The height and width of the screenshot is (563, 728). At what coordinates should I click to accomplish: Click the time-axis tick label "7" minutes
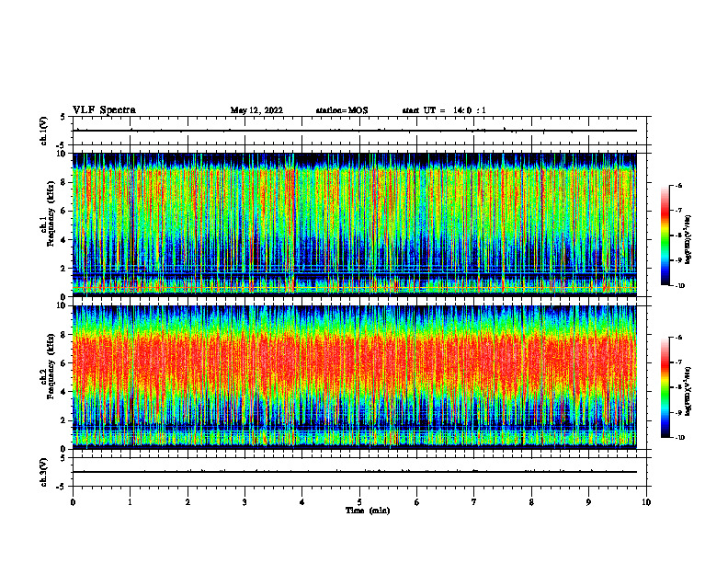point(474,502)
